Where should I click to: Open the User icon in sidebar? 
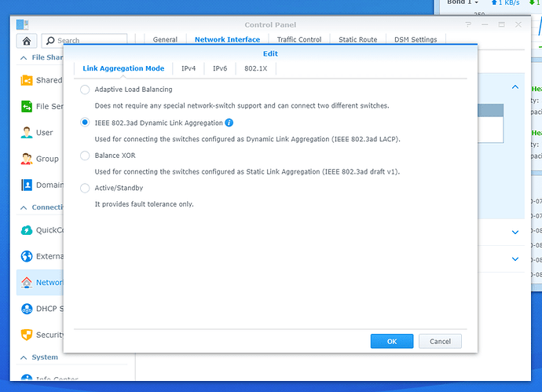pyautogui.click(x=27, y=133)
